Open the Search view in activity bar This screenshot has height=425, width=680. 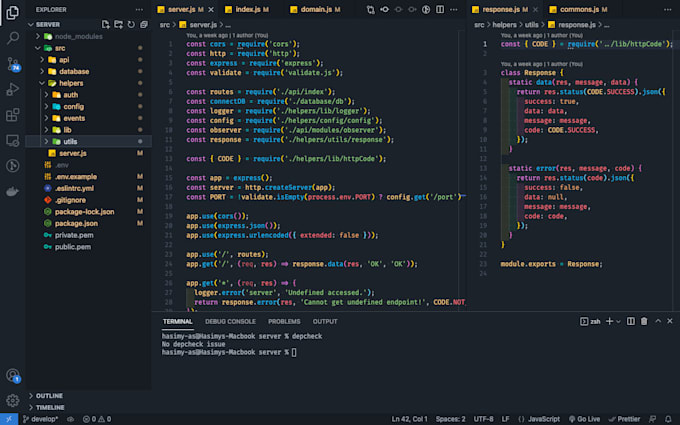13,38
